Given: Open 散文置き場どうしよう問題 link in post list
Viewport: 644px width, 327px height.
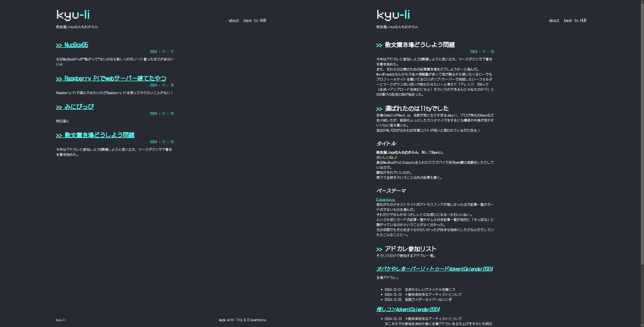Looking at the screenshot, I should [x=95, y=135].
